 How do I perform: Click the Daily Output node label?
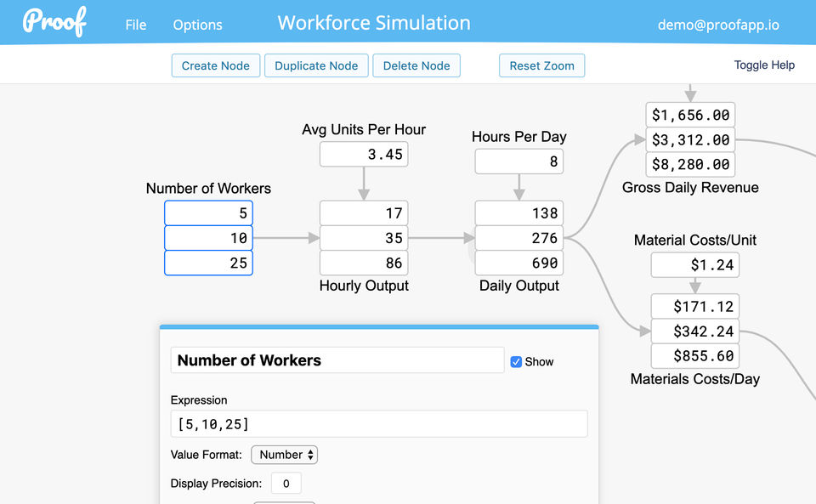pyautogui.click(x=518, y=286)
